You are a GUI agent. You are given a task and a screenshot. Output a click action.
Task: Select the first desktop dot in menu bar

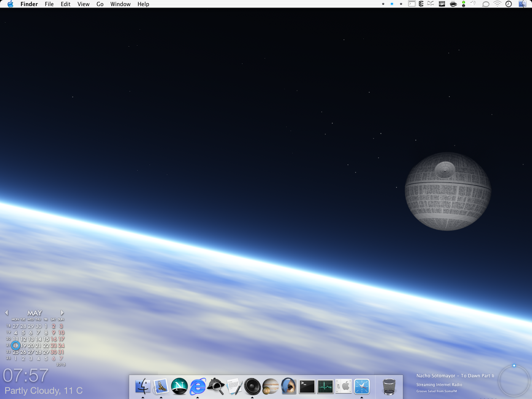pos(383,4)
